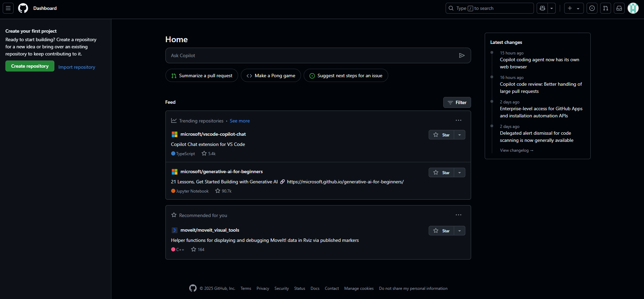Open microsoft/vscode-copilot-chat repository
The height and width of the screenshot is (299, 644).
point(213,134)
